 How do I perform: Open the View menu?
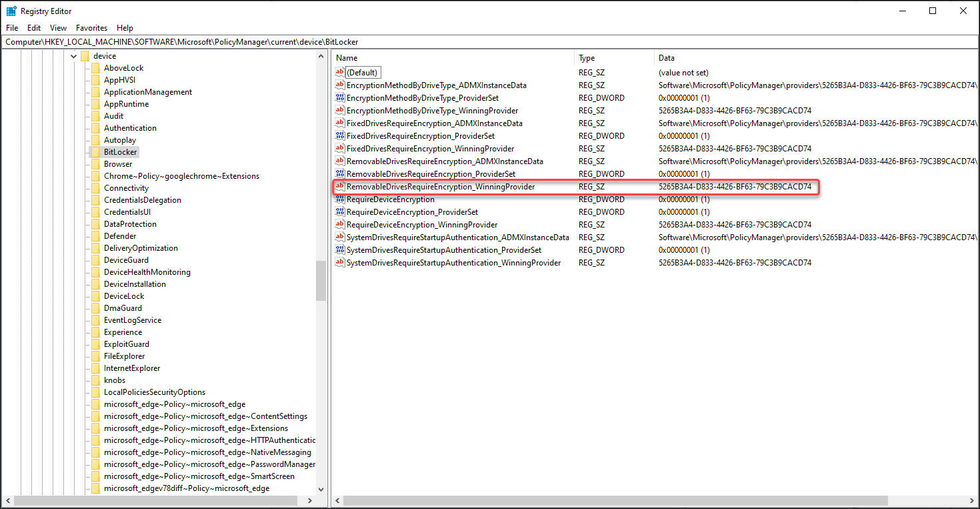coord(59,28)
